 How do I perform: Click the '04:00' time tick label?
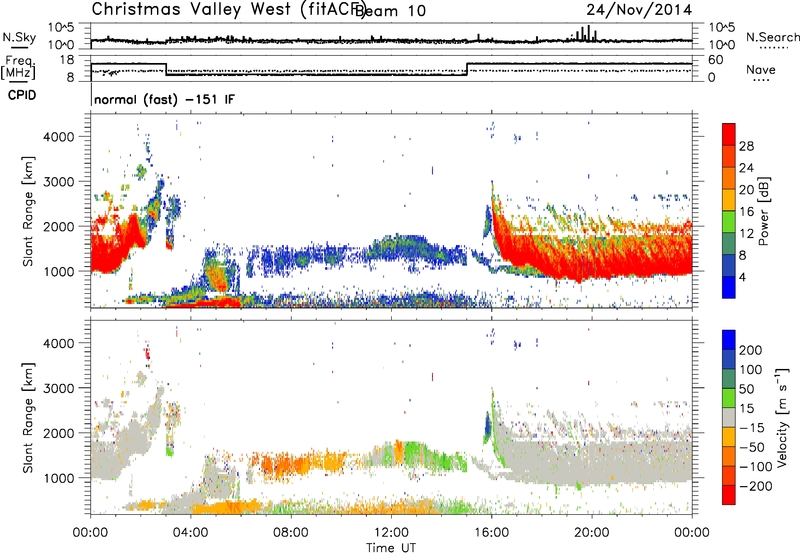click(191, 533)
